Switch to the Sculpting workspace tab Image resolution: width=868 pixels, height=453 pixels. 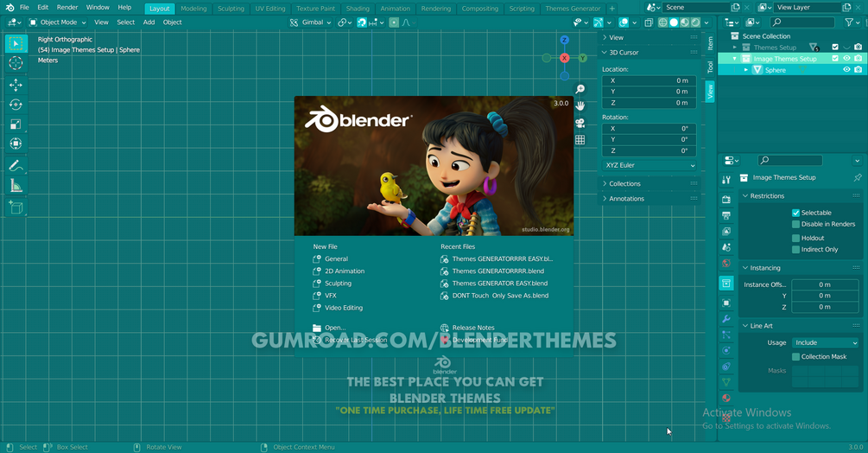(231, 9)
